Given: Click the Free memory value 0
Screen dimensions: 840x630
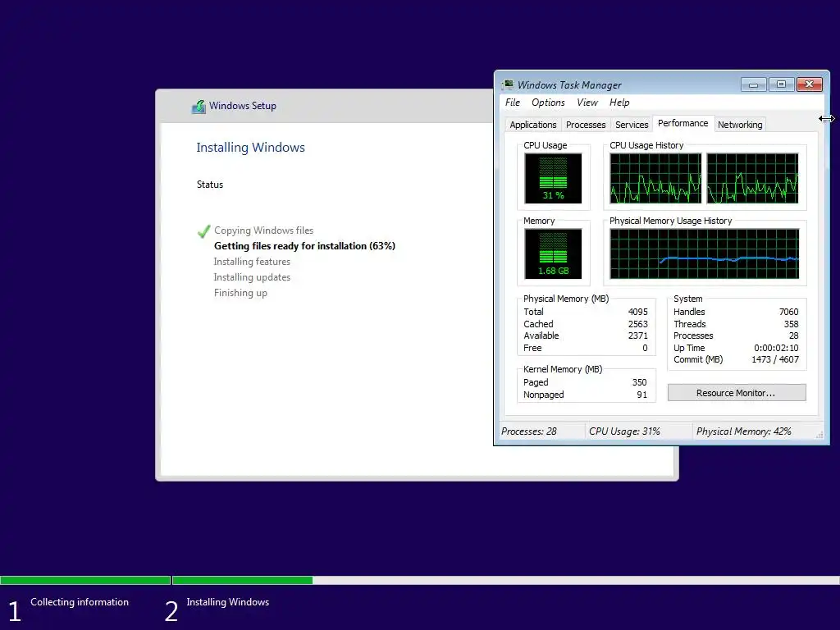Looking at the screenshot, I should 645,348.
